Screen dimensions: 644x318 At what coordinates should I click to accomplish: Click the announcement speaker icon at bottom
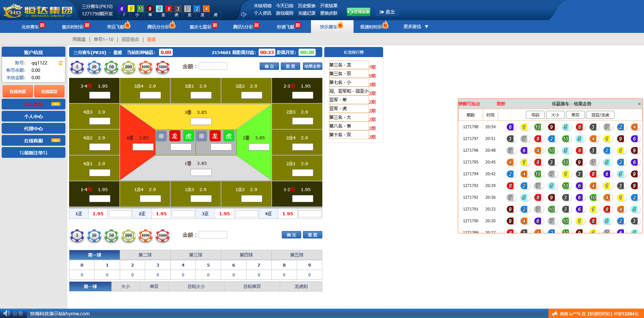click(x=6, y=313)
